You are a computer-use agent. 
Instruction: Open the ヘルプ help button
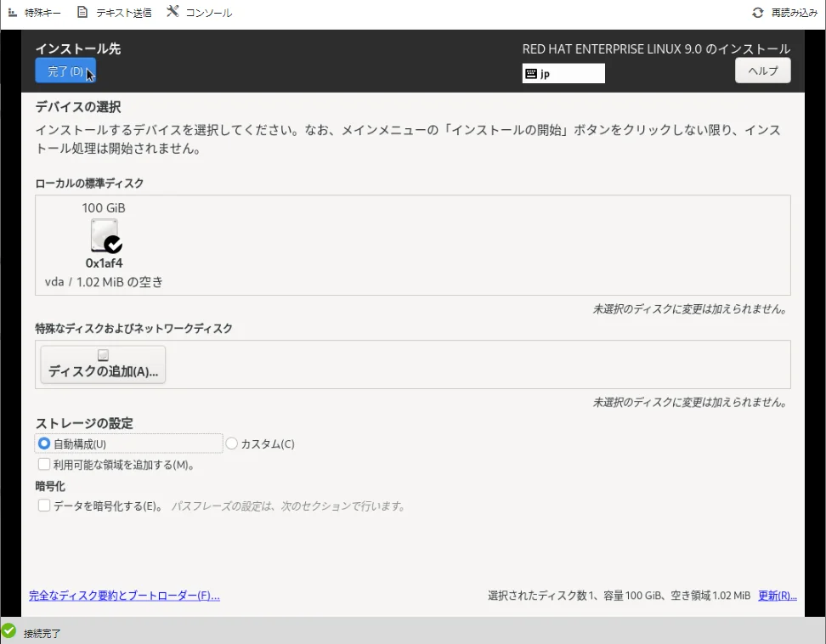762,71
